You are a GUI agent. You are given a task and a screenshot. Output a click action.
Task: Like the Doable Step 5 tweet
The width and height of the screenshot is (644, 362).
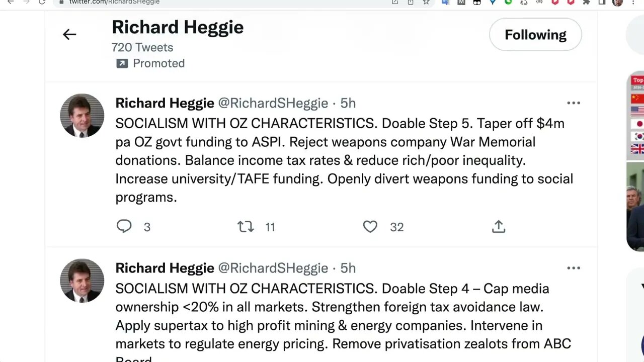(x=370, y=227)
